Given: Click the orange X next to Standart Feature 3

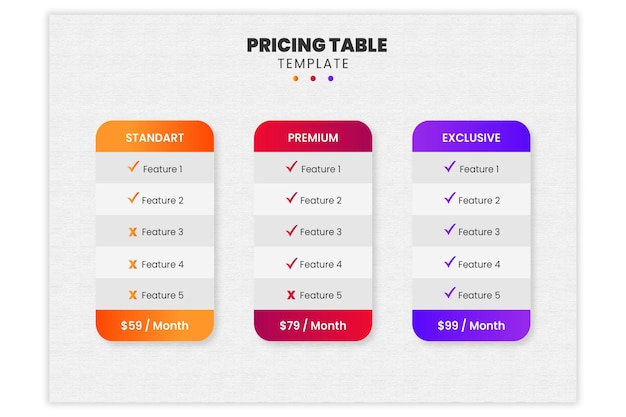Looking at the screenshot, I should click(133, 232).
